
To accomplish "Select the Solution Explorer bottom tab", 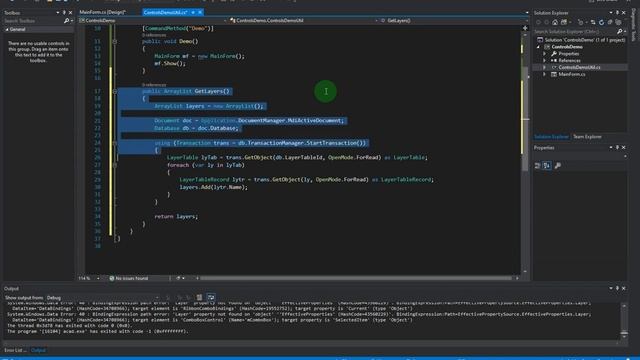I will click(551, 137).
